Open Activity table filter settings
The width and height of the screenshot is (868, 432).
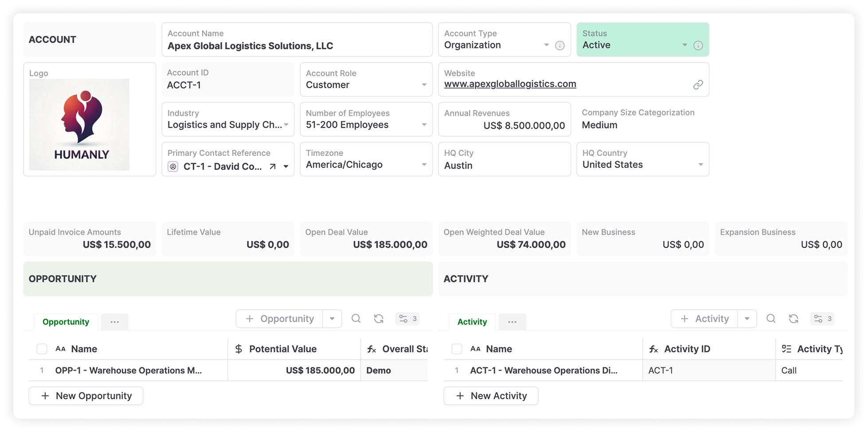tap(822, 319)
